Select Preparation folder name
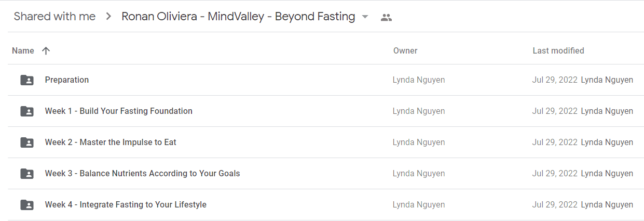 67,80
